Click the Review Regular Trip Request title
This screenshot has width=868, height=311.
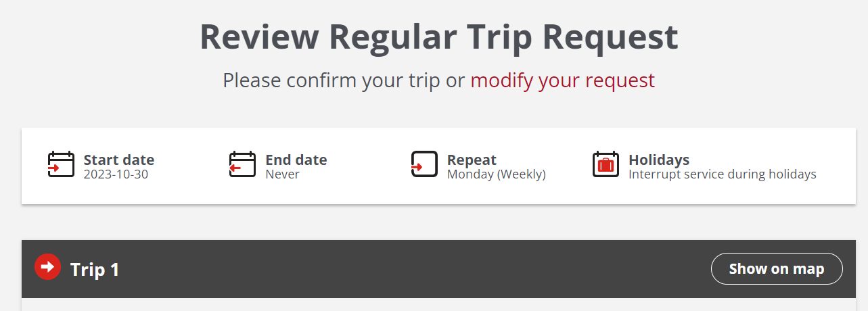click(438, 37)
